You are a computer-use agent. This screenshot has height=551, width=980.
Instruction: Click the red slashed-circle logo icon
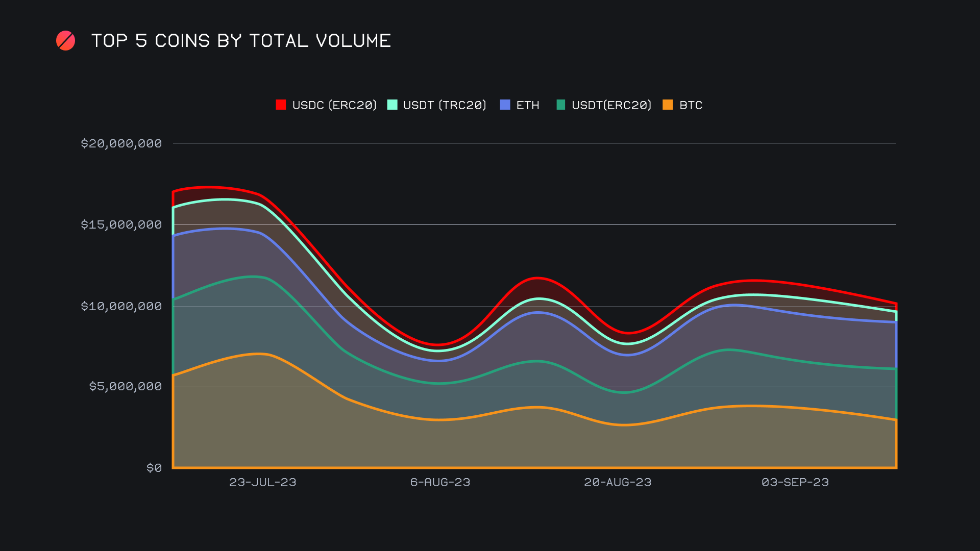click(65, 41)
